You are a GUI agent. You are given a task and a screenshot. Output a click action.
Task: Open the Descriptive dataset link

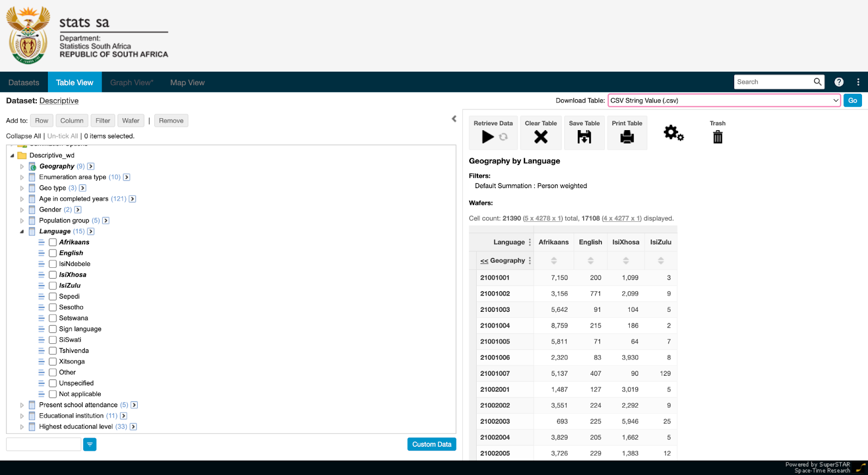59,101
